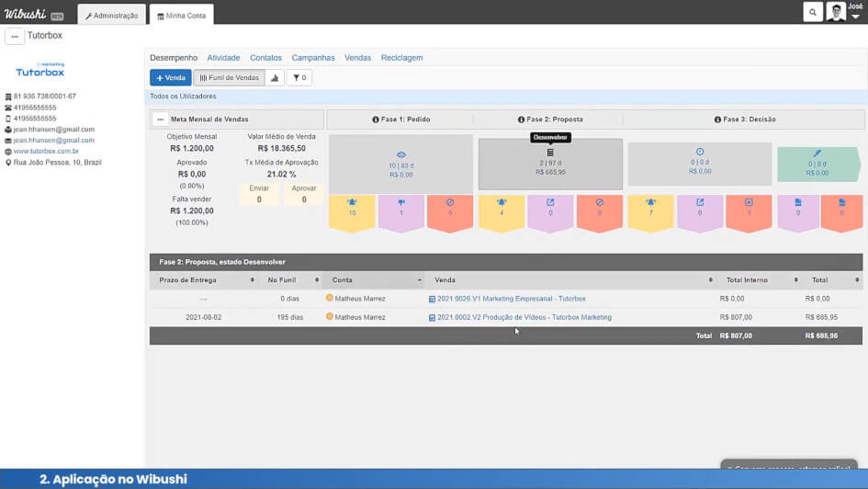Click the Fase 3 purple export tile

[700, 212]
